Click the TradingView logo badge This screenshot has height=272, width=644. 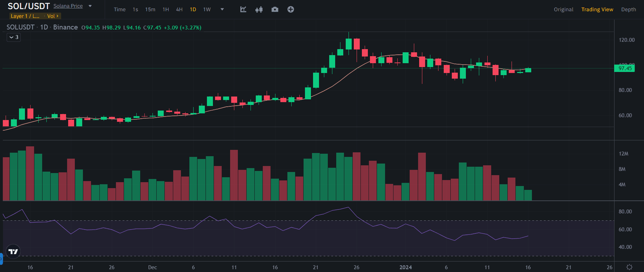tap(13, 251)
